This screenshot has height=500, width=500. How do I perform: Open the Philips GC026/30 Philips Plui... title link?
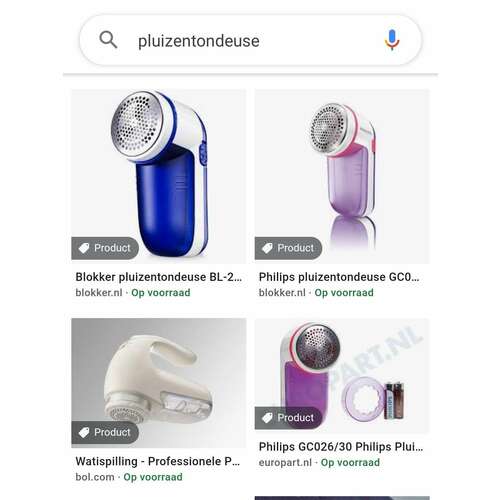tap(341, 447)
